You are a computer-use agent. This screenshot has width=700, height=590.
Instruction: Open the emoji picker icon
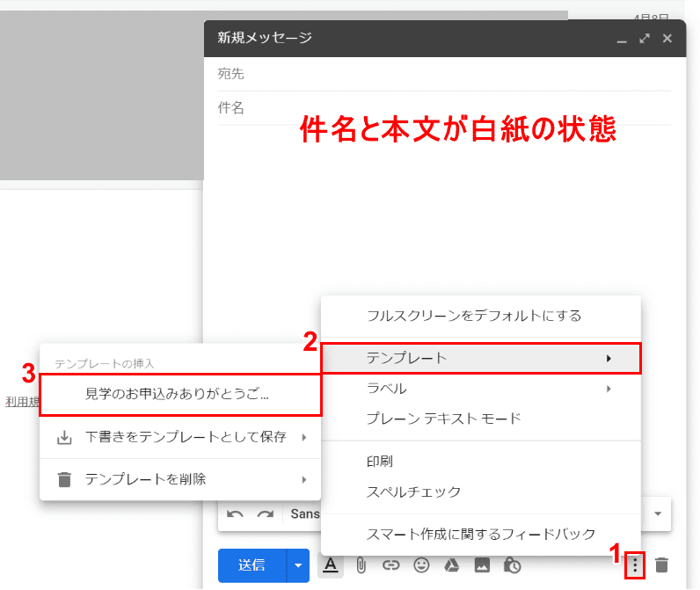tap(421, 565)
